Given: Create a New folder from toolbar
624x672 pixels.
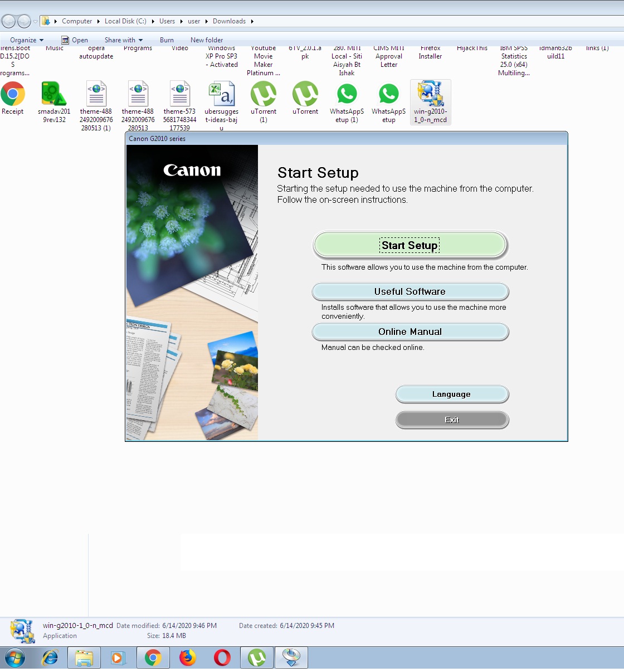Looking at the screenshot, I should (207, 40).
